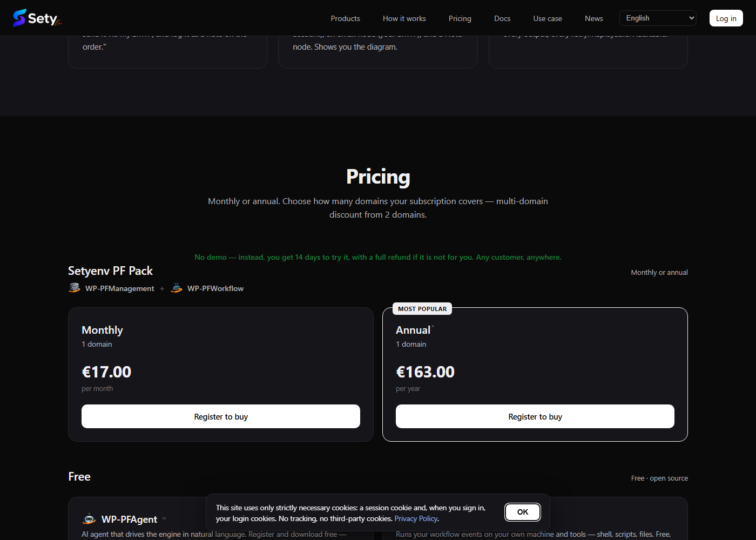The image size is (756, 540).
Task: Click the Log in button
Action: [726, 18]
